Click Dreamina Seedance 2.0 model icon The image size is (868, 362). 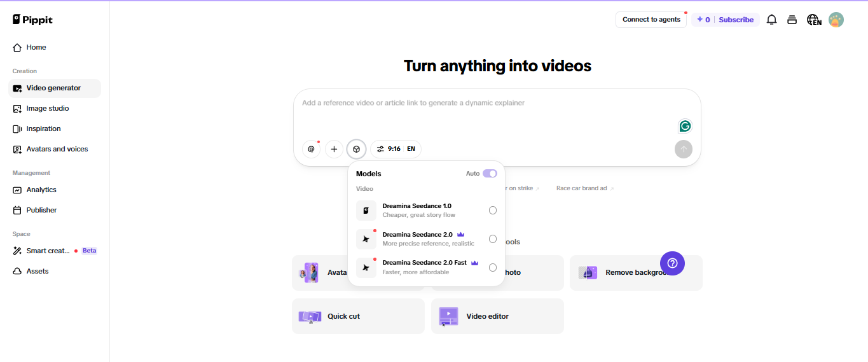[x=366, y=239]
